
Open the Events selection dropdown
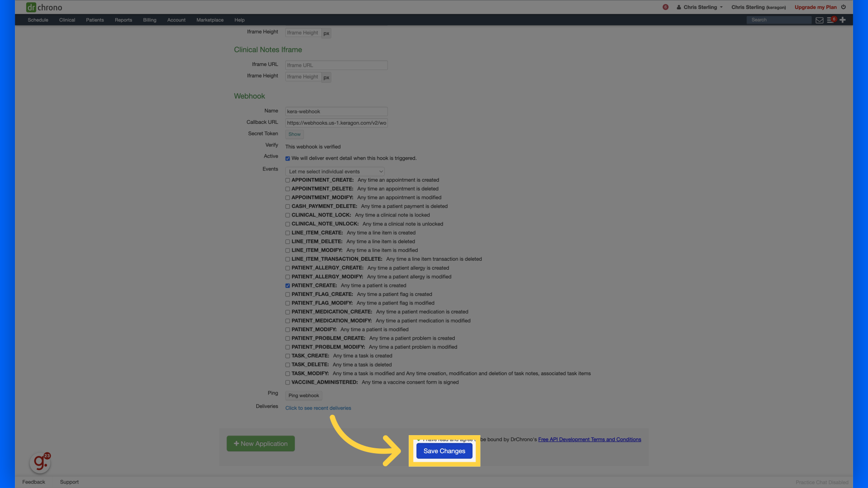point(334,171)
